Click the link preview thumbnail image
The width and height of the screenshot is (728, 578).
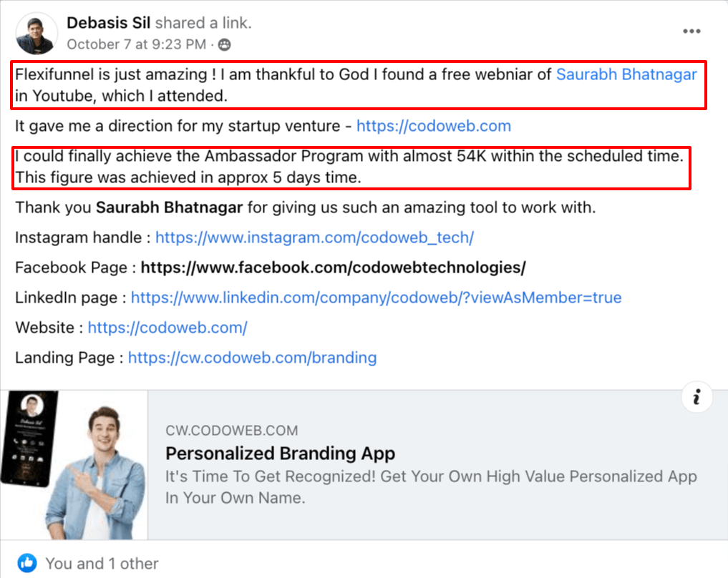[74, 464]
